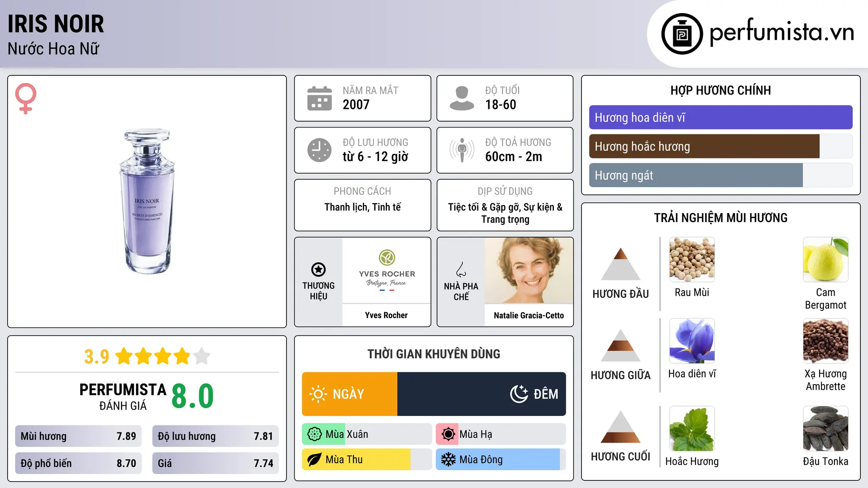Click the Giá 7.74 score row
The width and height of the screenshot is (868, 488).
click(215, 463)
